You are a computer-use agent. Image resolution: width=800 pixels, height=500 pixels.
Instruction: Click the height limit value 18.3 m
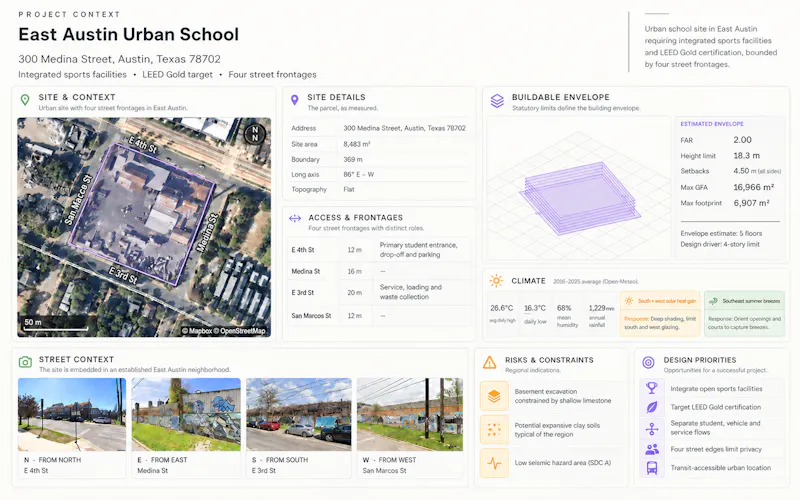[746, 156]
